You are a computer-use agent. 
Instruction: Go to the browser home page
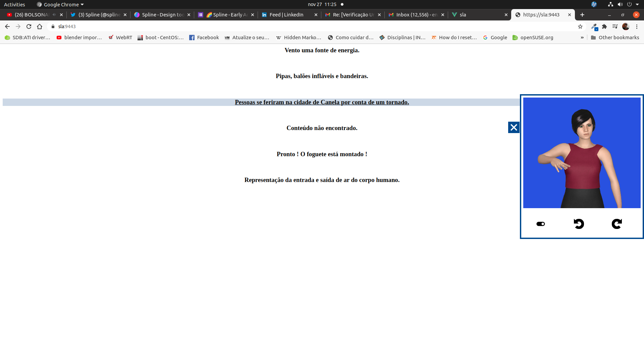(x=40, y=26)
